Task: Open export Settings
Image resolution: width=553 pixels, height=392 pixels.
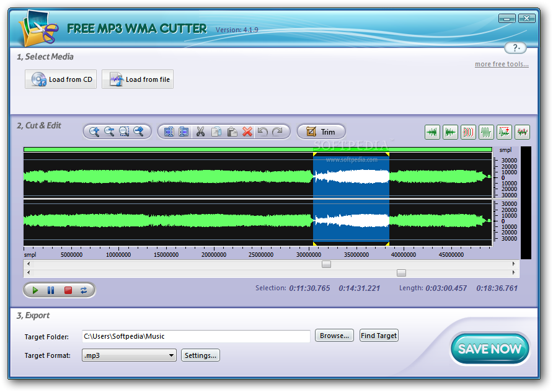Action: coord(200,355)
